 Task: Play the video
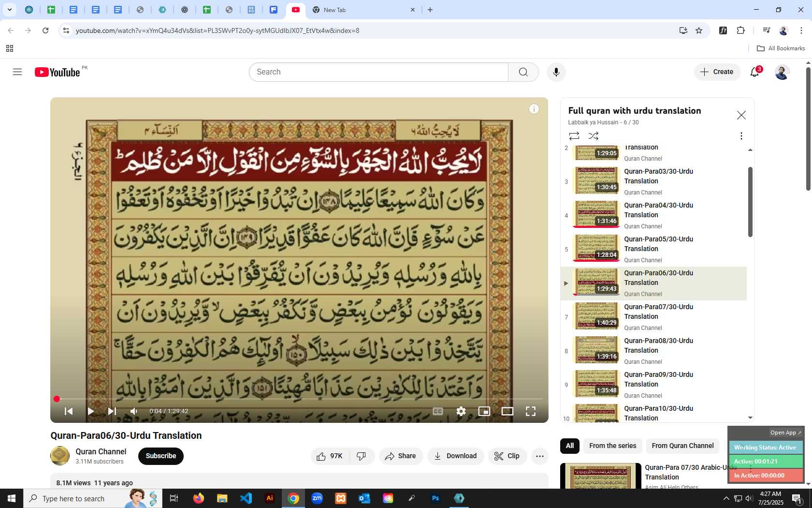coord(90,411)
